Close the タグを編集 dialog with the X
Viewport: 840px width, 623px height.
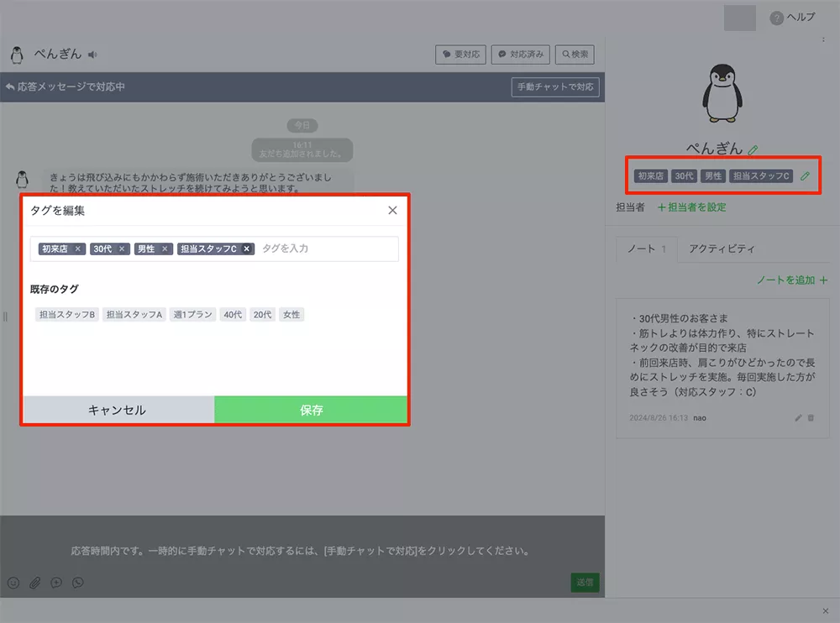392,211
